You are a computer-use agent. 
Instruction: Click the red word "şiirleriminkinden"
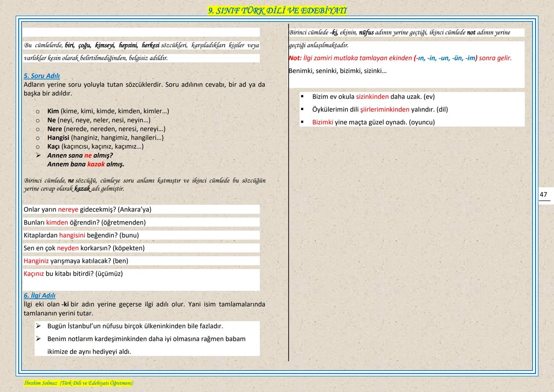385,109
